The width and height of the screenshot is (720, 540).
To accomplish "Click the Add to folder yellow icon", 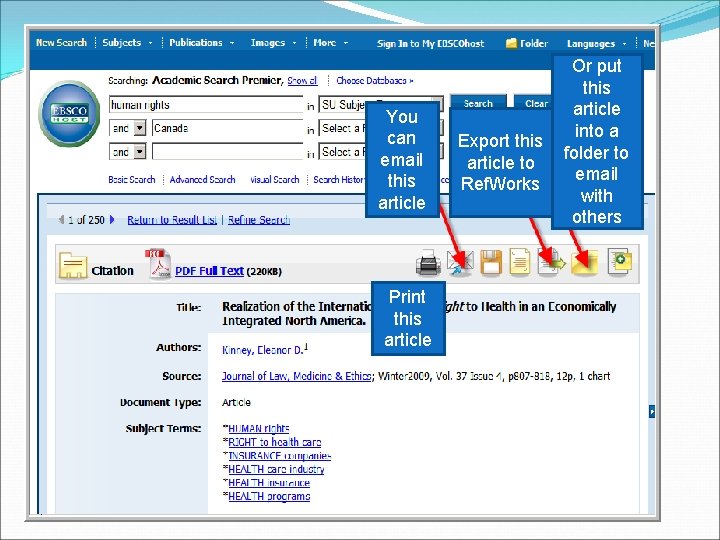I will (585, 263).
